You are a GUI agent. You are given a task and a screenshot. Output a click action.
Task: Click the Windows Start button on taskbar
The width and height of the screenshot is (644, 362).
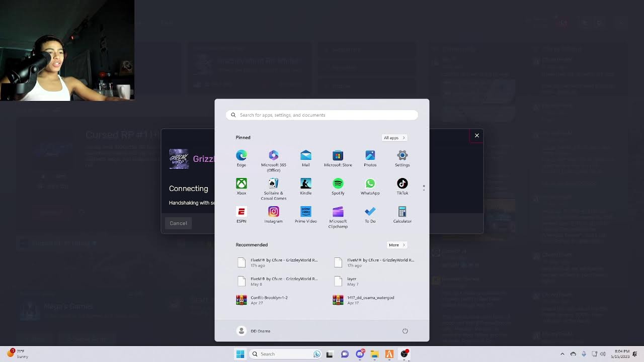pos(240,354)
